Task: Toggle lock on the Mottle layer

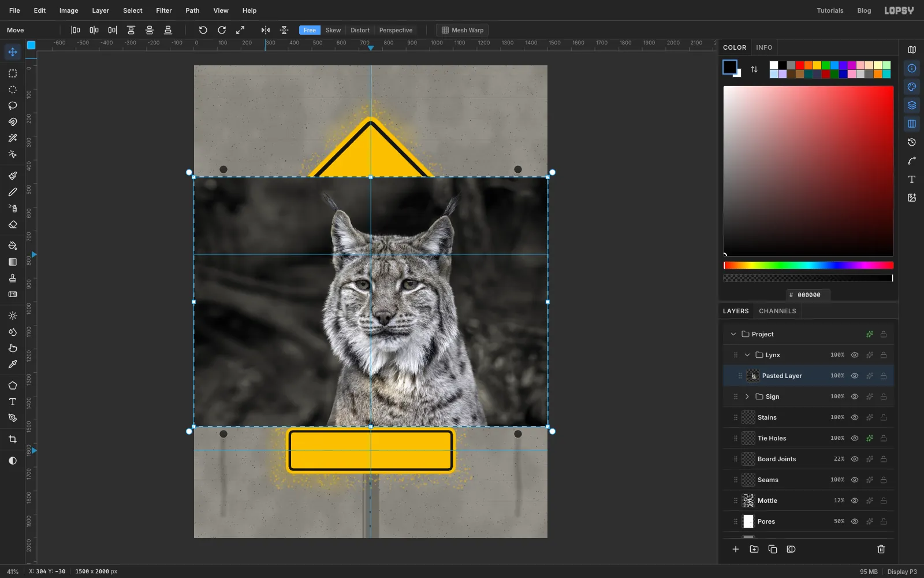Action: (884, 501)
